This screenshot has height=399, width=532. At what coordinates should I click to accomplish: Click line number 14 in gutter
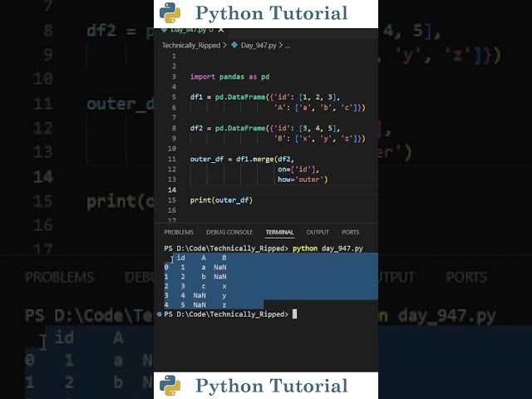(x=172, y=190)
